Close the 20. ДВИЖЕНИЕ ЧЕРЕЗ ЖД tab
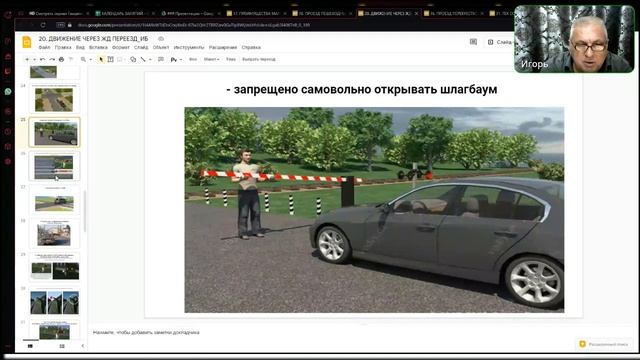The height and width of the screenshot is (360, 640). 416,13
